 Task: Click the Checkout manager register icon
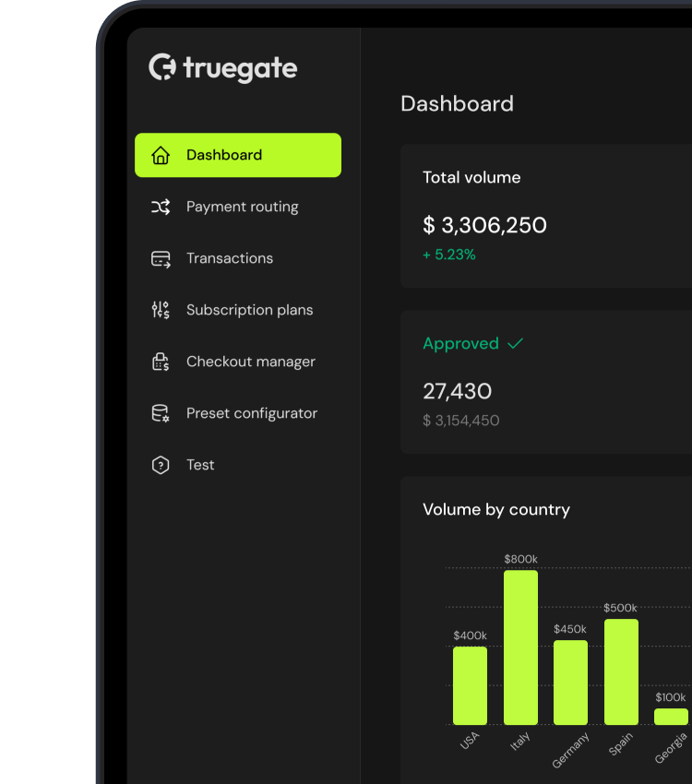coord(161,362)
